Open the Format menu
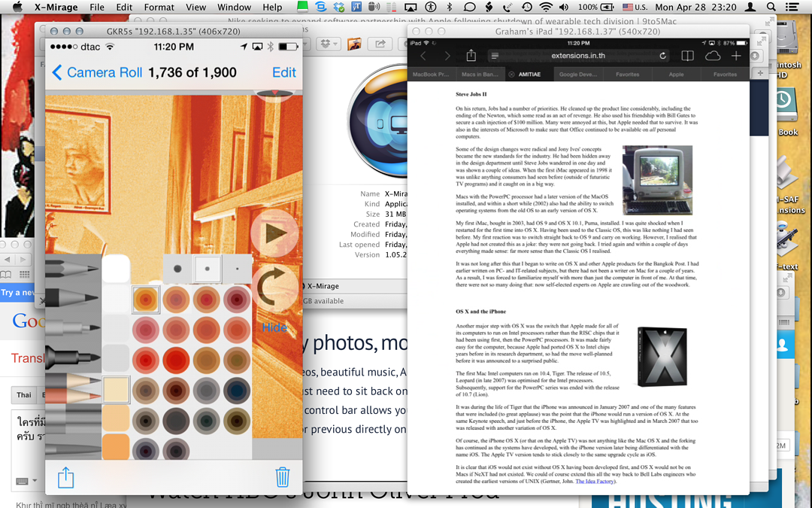Image resolution: width=812 pixels, height=508 pixels. 159,8
